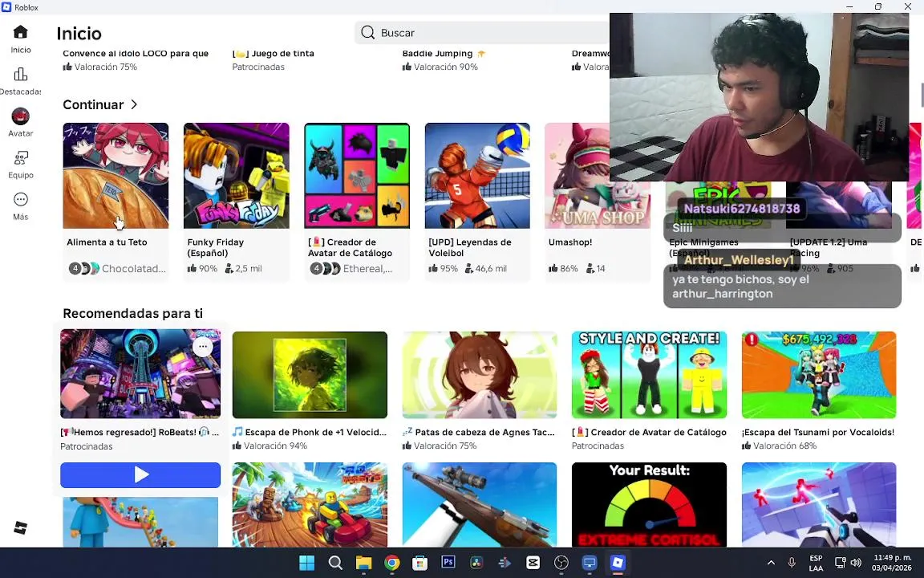Open the three-dot menu on RoBeats card
The width and height of the screenshot is (924, 578).
click(x=203, y=347)
